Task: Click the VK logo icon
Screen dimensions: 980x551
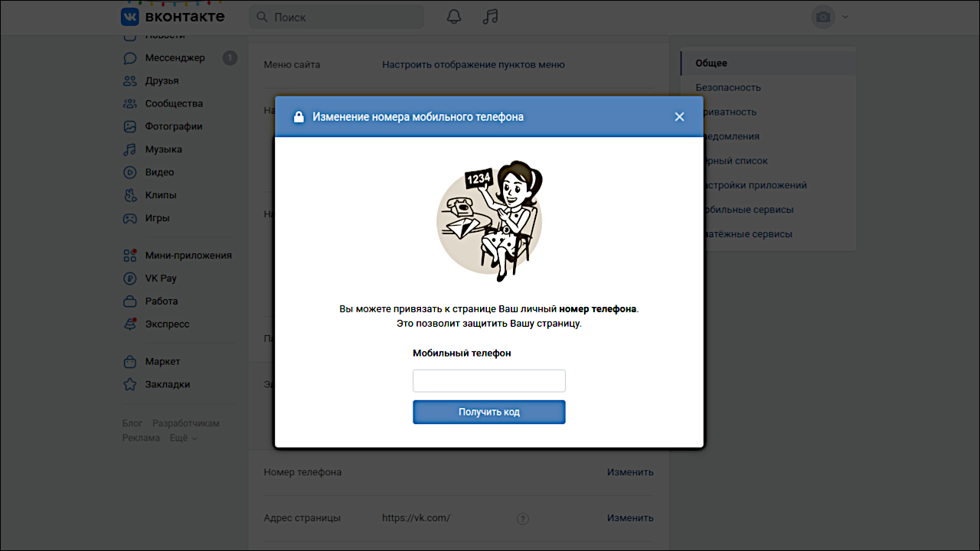Action: coord(130,17)
